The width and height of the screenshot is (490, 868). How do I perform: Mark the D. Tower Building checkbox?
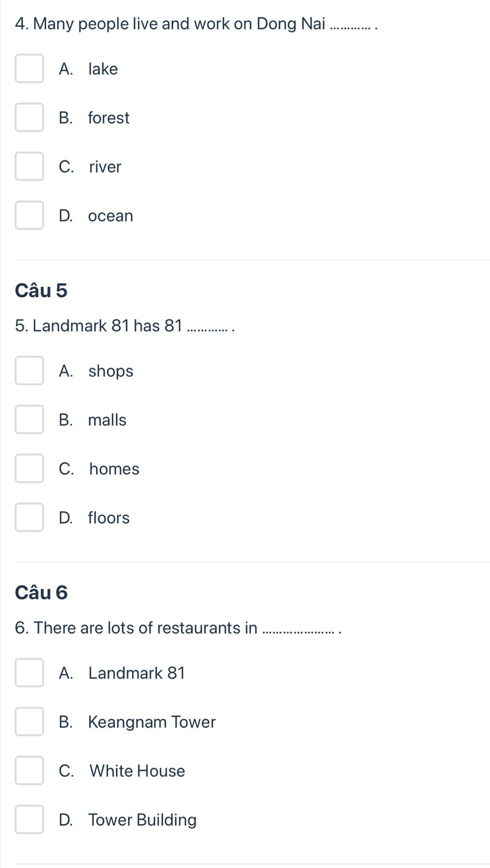[29, 820]
